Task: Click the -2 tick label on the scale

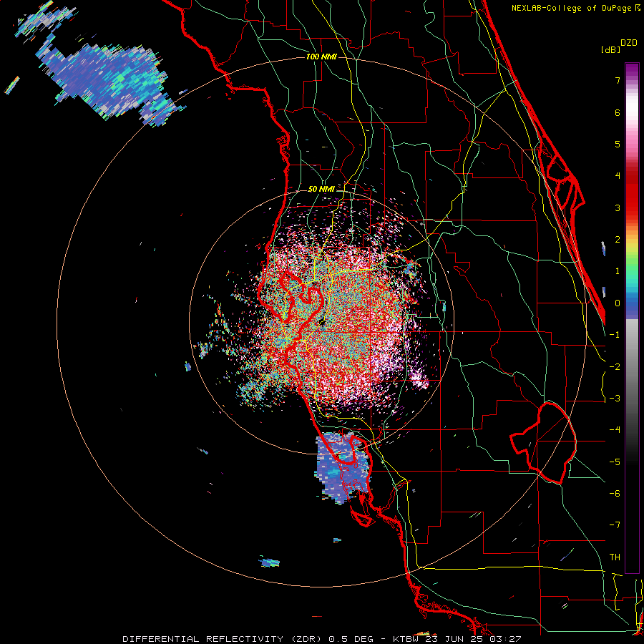Action: click(615, 367)
